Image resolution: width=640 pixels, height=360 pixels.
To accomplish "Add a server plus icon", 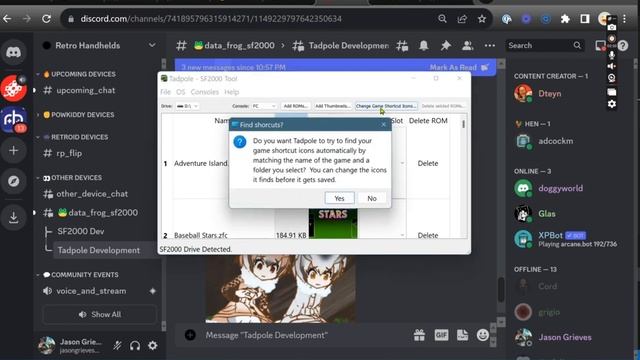I will [13, 151].
